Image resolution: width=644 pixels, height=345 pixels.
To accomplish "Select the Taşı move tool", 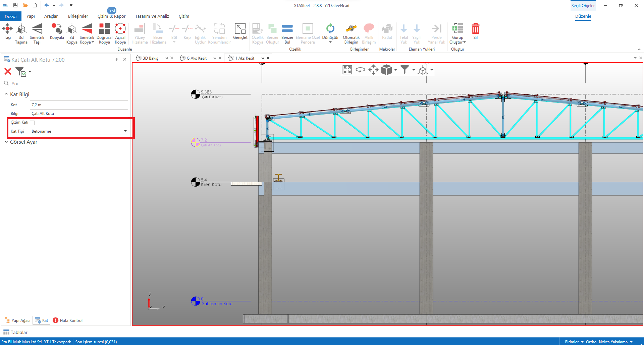I will [7, 32].
